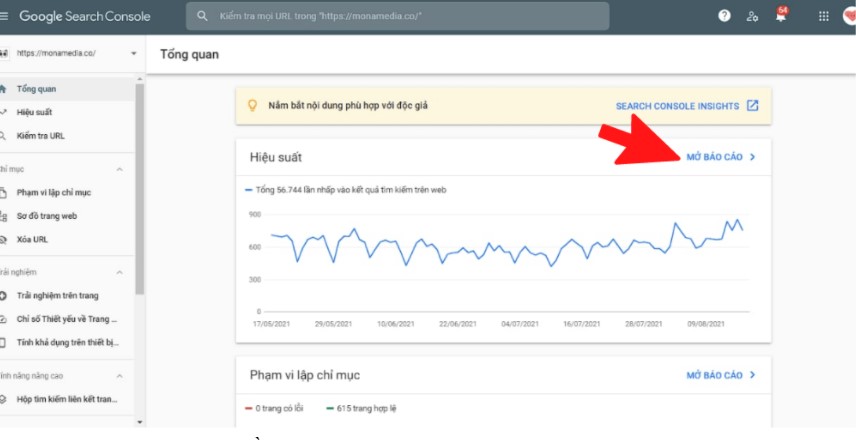856x440 pixels.
Task: Click the sidebar vertical scrollbar thumb
Action: pyautogui.click(x=140, y=188)
